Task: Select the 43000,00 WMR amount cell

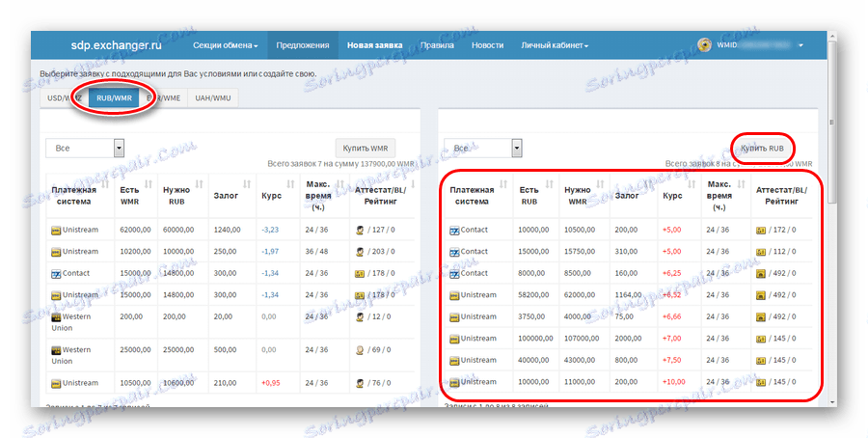Action: click(x=580, y=361)
